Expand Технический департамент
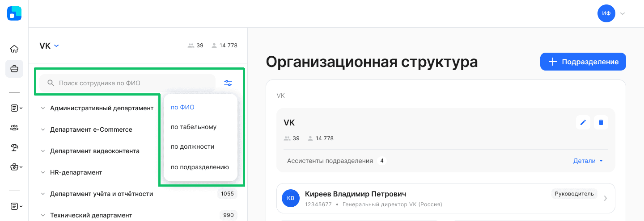The width and height of the screenshot is (644, 221). tap(43, 215)
